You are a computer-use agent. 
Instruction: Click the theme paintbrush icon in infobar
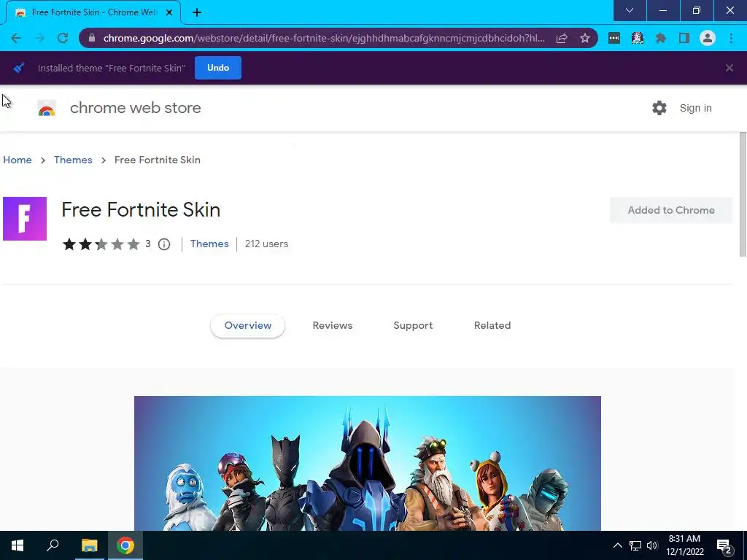click(18, 68)
